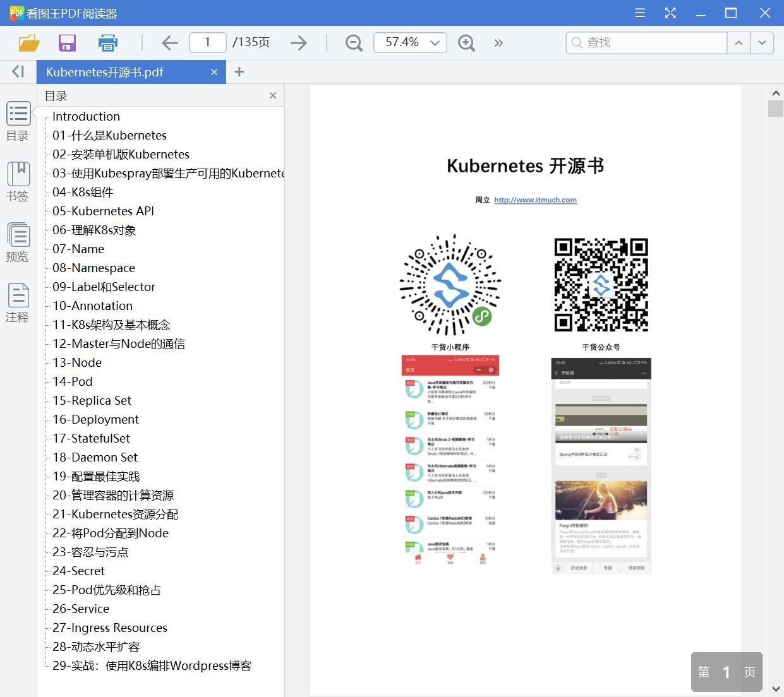This screenshot has width=784, height=697.
Task: Select 13-Node outline entry
Action: [77, 362]
